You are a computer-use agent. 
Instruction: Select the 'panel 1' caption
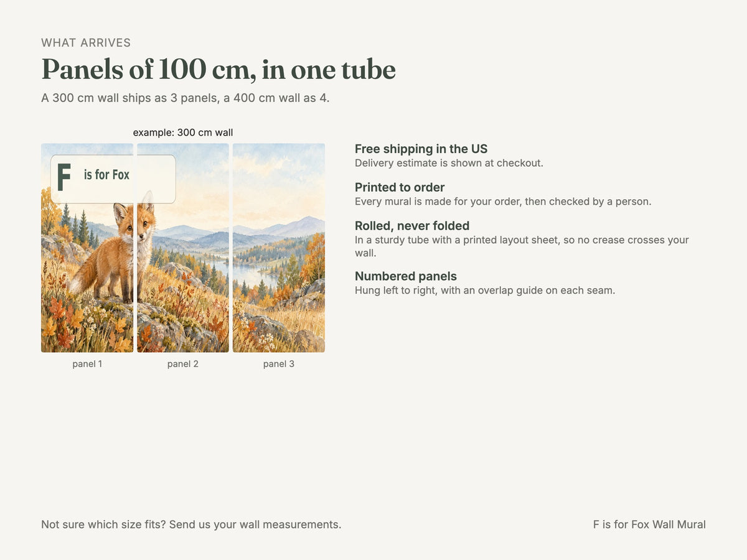(x=87, y=364)
